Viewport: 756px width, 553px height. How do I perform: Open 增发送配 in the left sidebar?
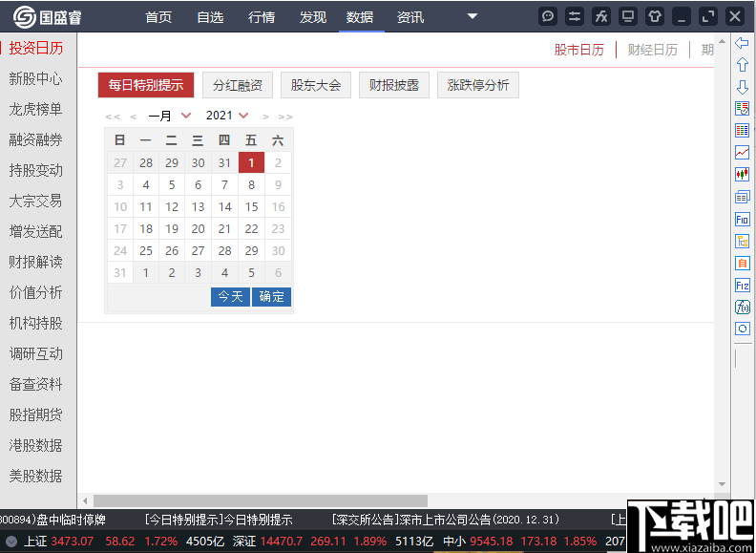(35, 232)
